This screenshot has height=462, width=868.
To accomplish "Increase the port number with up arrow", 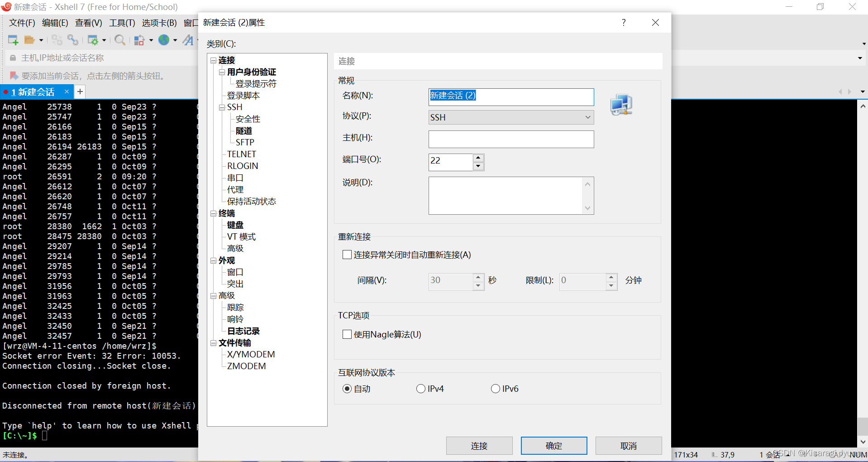I will 478,158.
